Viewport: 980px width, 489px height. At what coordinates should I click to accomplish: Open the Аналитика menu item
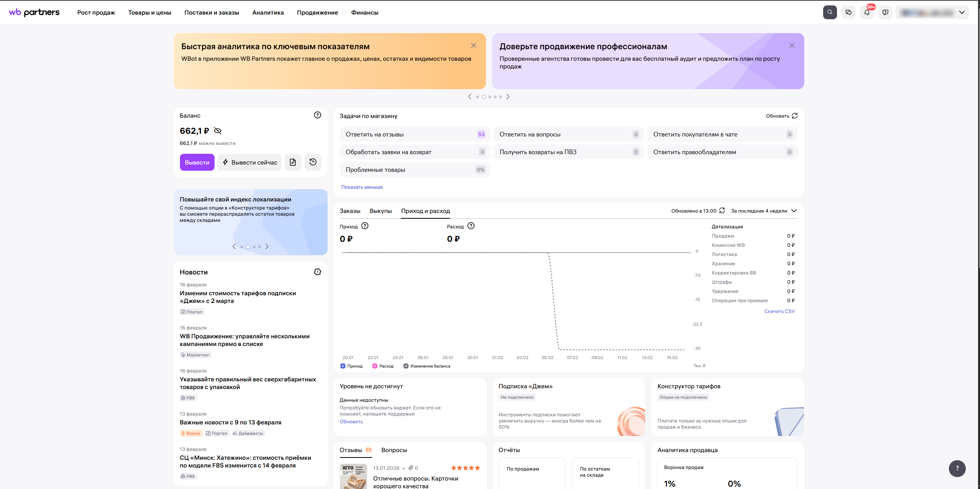pyautogui.click(x=268, y=12)
